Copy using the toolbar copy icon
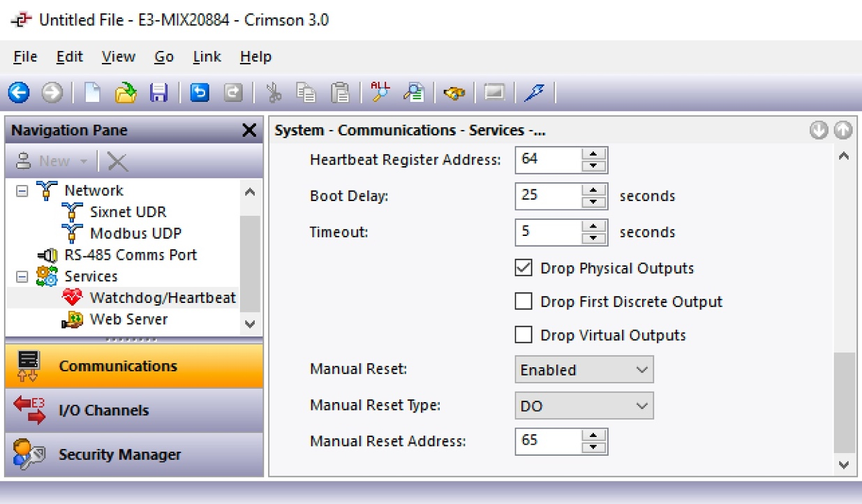Screen dimensions: 862x504 coord(306,92)
